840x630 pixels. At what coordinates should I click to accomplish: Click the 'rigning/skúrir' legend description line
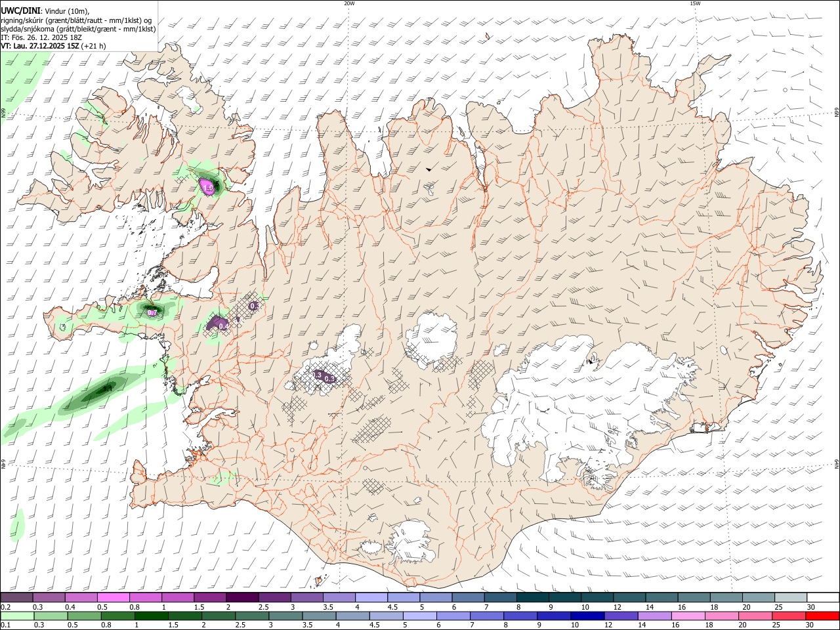(x=76, y=20)
